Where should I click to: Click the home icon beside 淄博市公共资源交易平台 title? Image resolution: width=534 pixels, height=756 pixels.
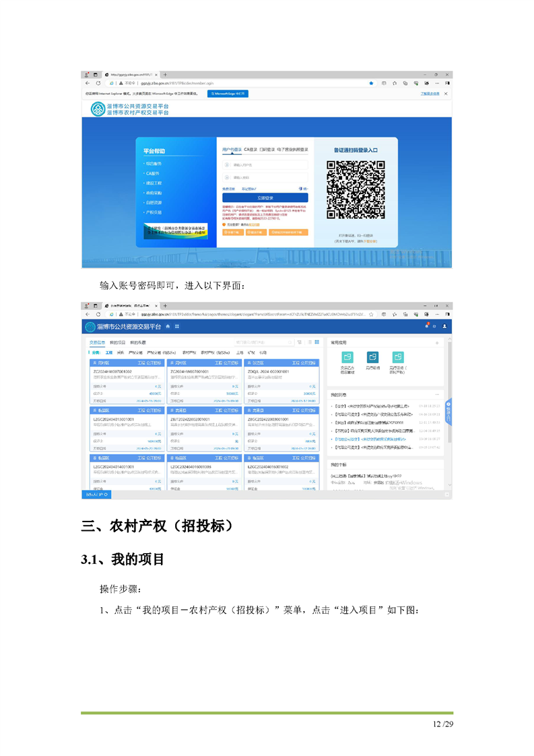(168, 327)
